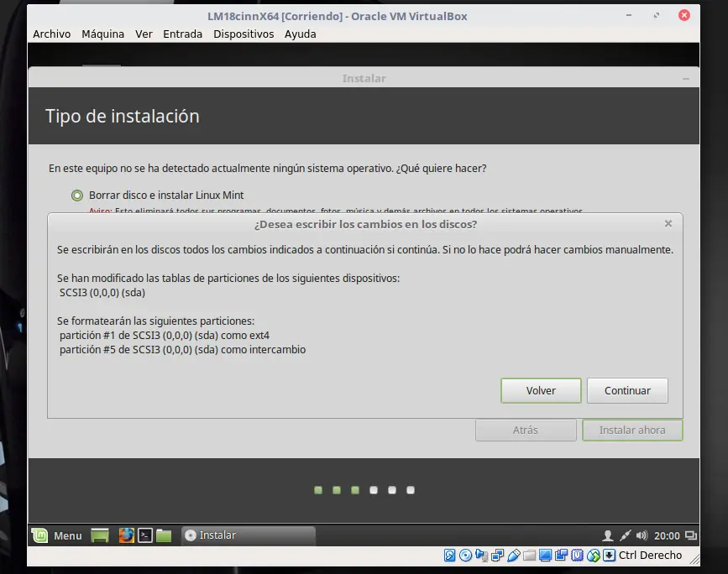Image resolution: width=728 pixels, height=574 pixels.
Task: Click the Atrás button
Action: (526, 430)
